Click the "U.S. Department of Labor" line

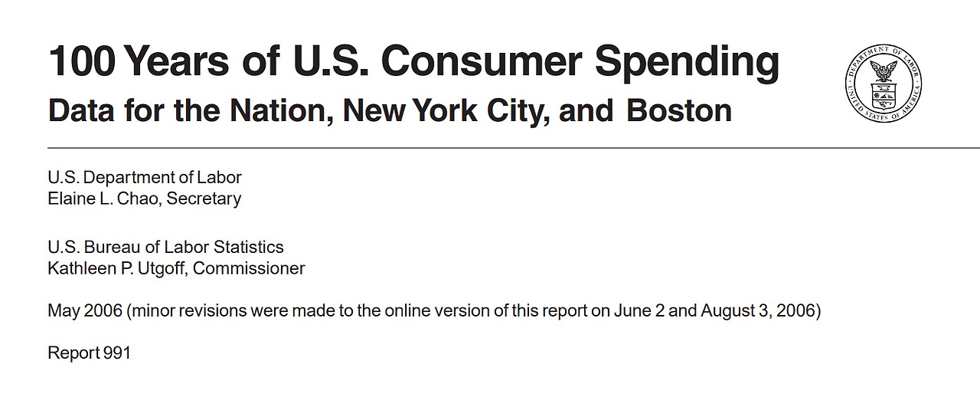point(145,178)
